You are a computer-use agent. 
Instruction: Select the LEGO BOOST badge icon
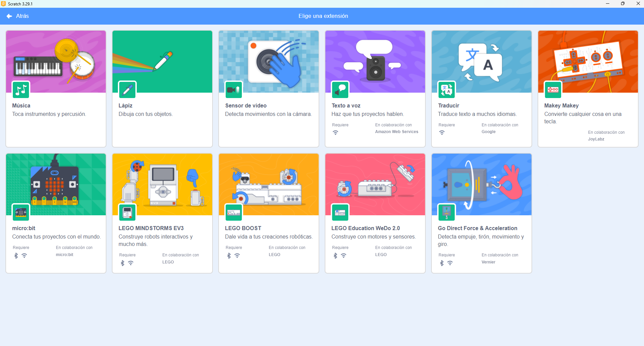234,212
